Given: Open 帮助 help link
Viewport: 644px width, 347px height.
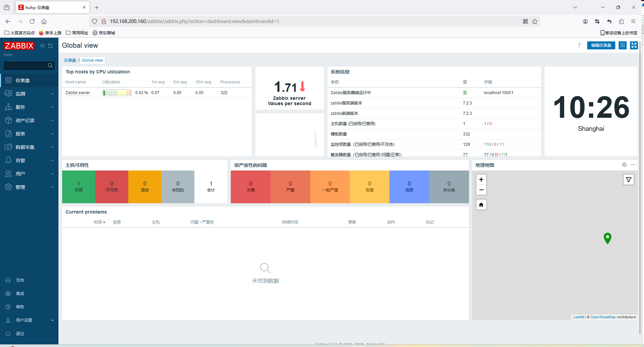Looking at the screenshot, I should click(x=20, y=307).
